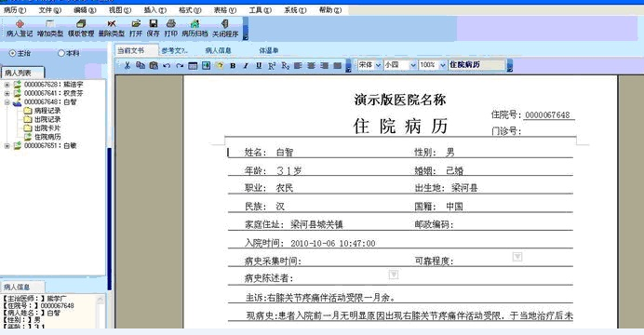Open the 插入 menu
The image size is (644, 335).
[155, 10]
